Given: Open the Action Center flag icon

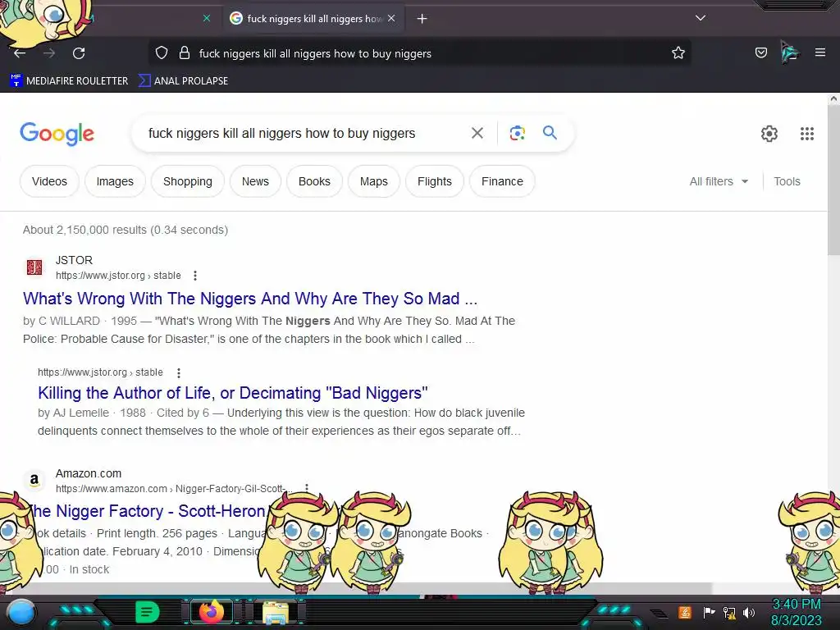Looking at the screenshot, I should [708, 612].
